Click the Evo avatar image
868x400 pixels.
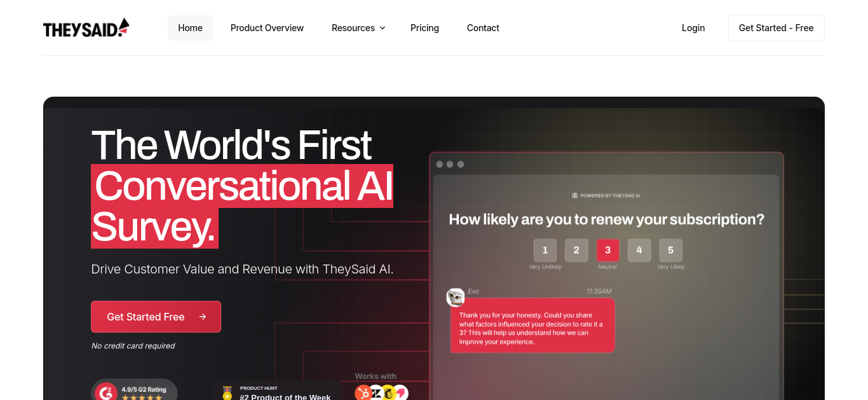click(x=455, y=297)
